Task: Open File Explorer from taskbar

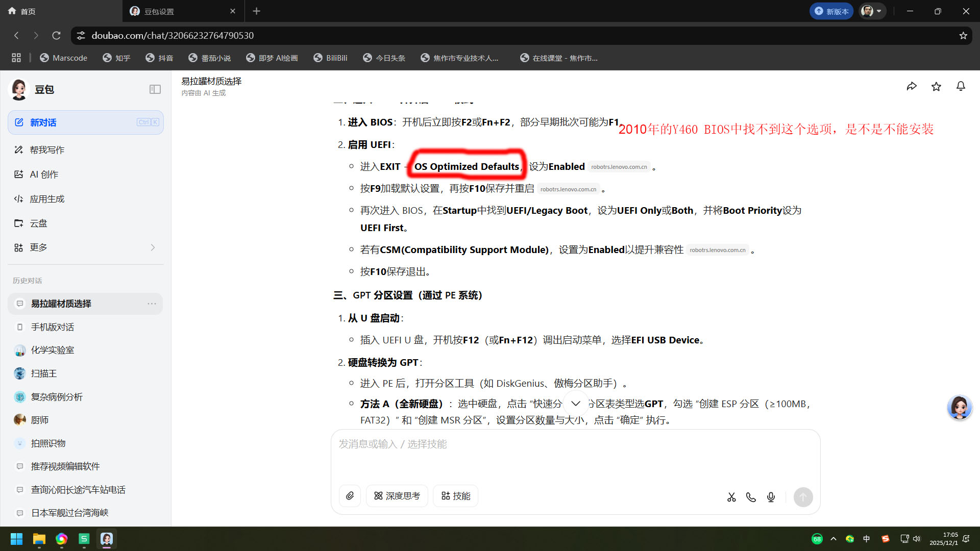Action: pos(39,539)
